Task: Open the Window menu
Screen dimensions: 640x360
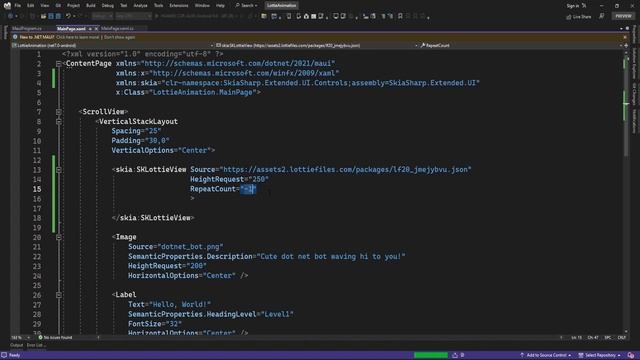Action: click(x=202, y=6)
